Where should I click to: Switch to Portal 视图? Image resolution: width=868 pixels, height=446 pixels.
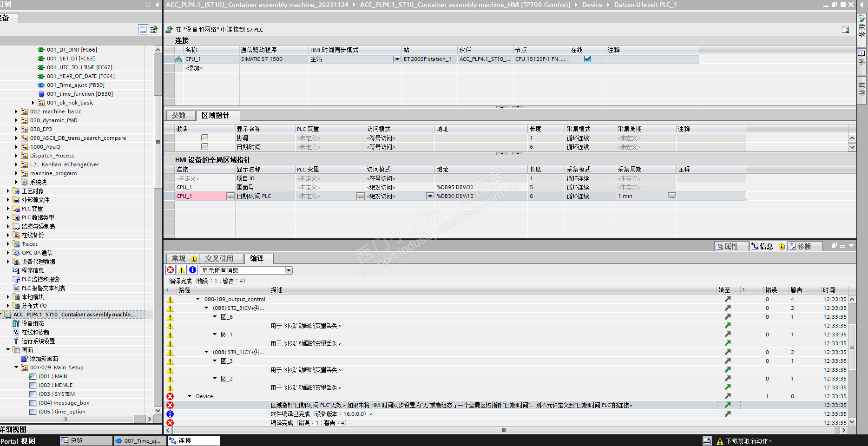point(18,441)
